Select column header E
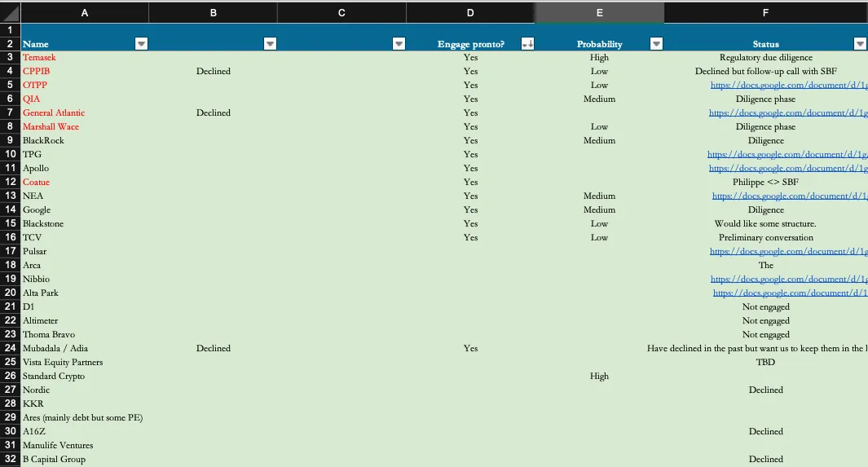This screenshot has height=467, width=868. (600, 13)
